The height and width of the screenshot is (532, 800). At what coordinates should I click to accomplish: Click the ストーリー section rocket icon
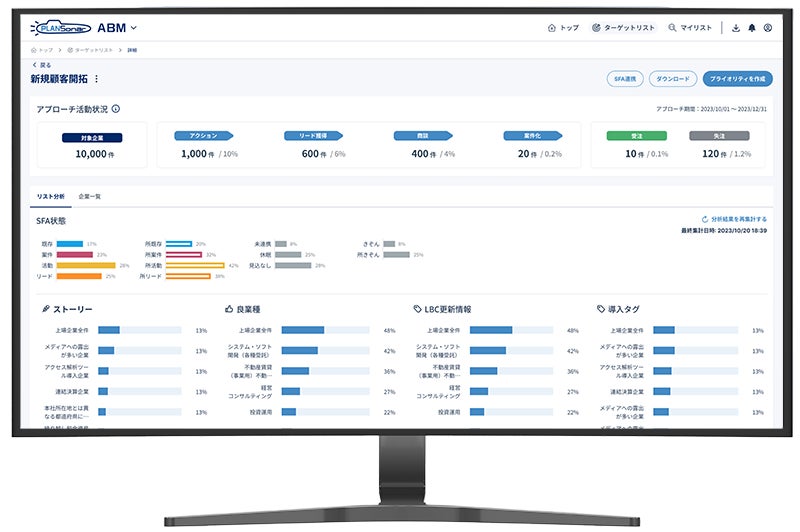tap(46, 309)
